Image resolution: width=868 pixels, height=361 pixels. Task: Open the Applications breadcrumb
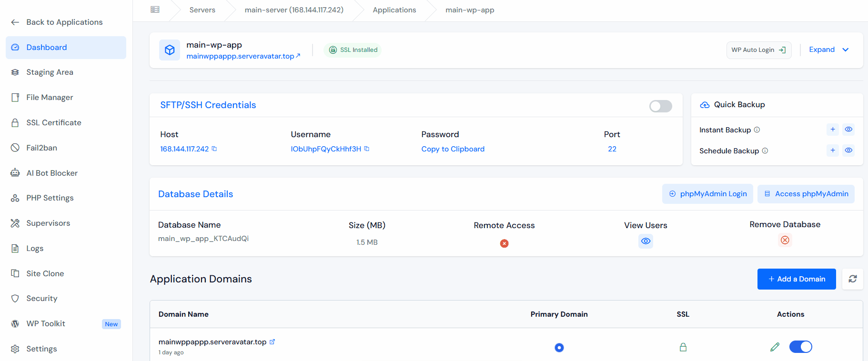pos(394,10)
